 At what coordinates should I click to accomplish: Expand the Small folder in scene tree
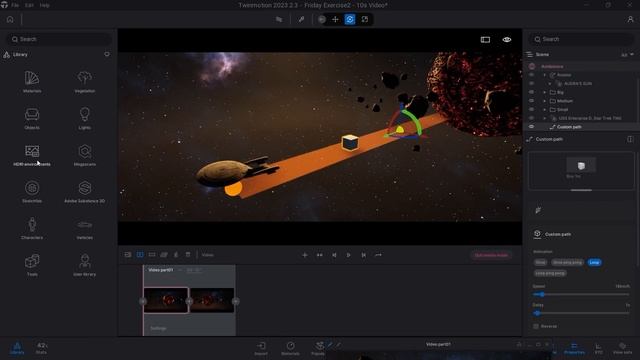pos(544,109)
